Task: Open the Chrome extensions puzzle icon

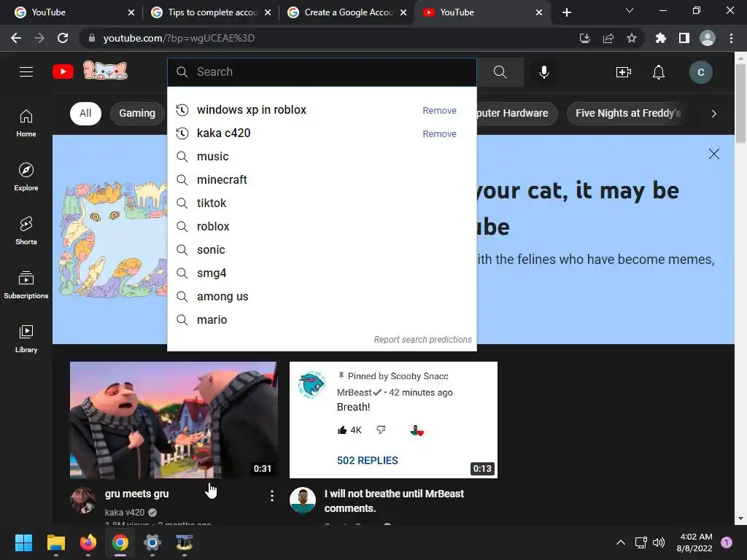Action: coord(661,38)
